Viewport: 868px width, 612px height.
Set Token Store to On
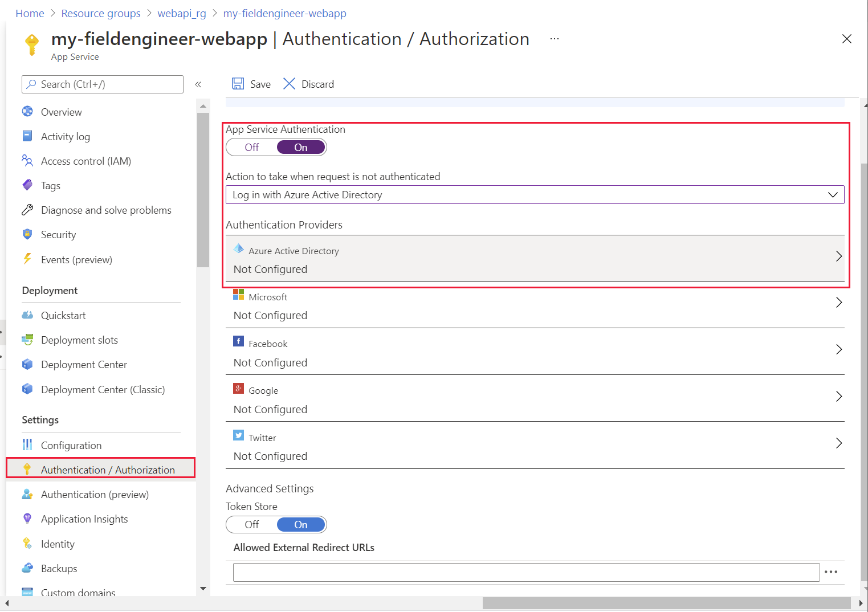[301, 524]
